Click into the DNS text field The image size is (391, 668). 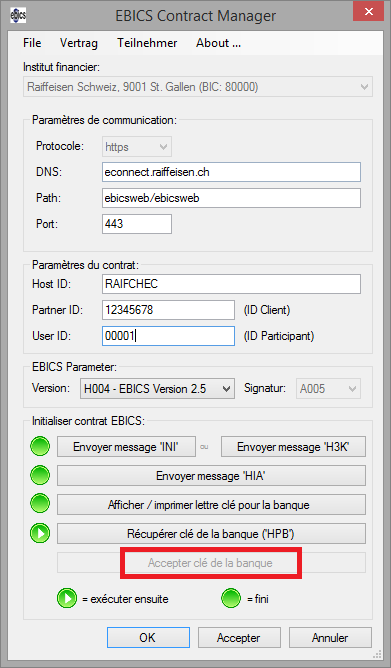231,172
